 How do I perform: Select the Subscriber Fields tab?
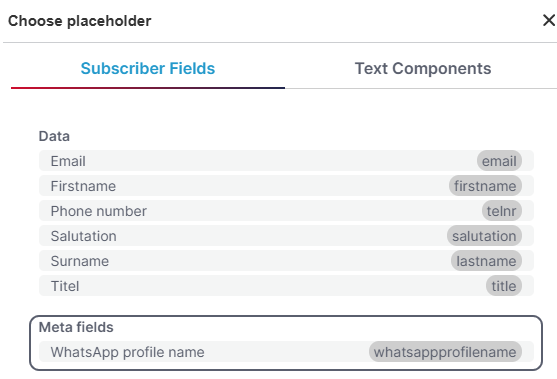point(148,68)
